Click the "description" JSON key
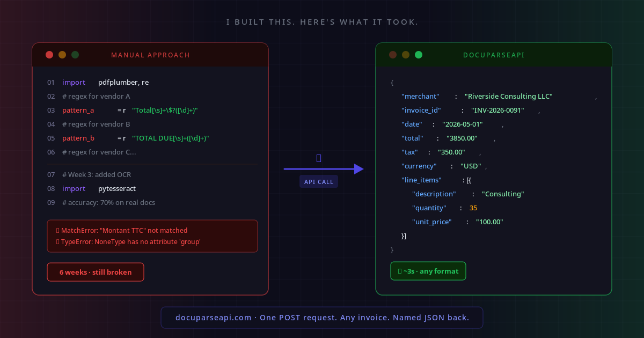Viewport: 644px width, 338px height. (x=434, y=194)
